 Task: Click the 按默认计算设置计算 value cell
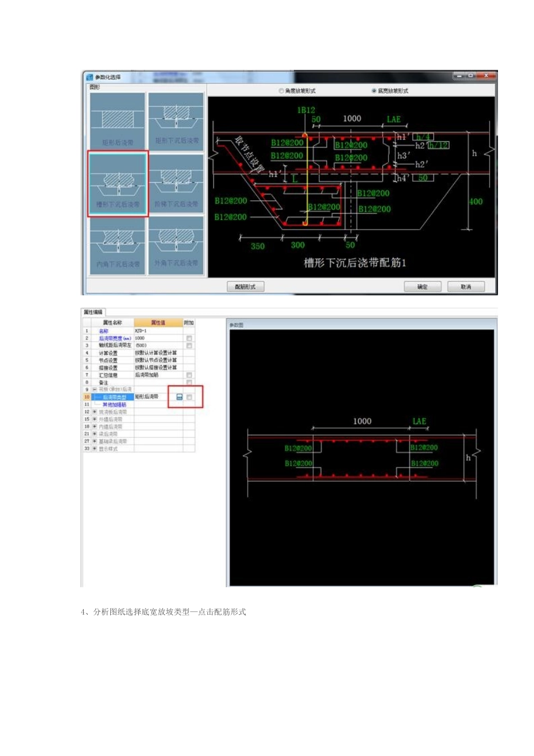coord(158,353)
